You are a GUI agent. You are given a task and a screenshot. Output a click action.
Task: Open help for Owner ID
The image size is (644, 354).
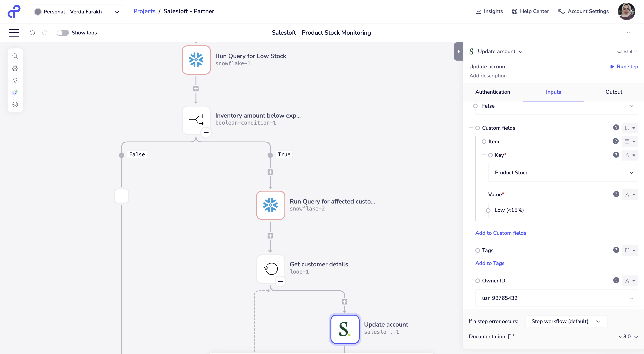tap(616, 280)
